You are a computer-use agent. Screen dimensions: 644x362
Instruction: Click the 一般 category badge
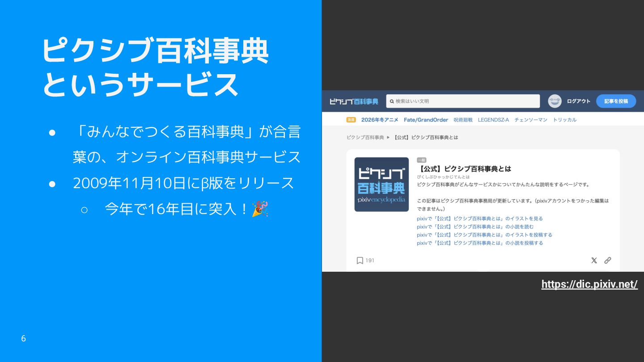click(421, 160)
